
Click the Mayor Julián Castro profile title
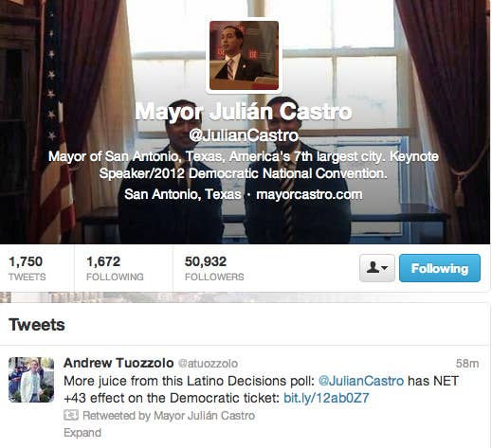[x=244, y=112]
